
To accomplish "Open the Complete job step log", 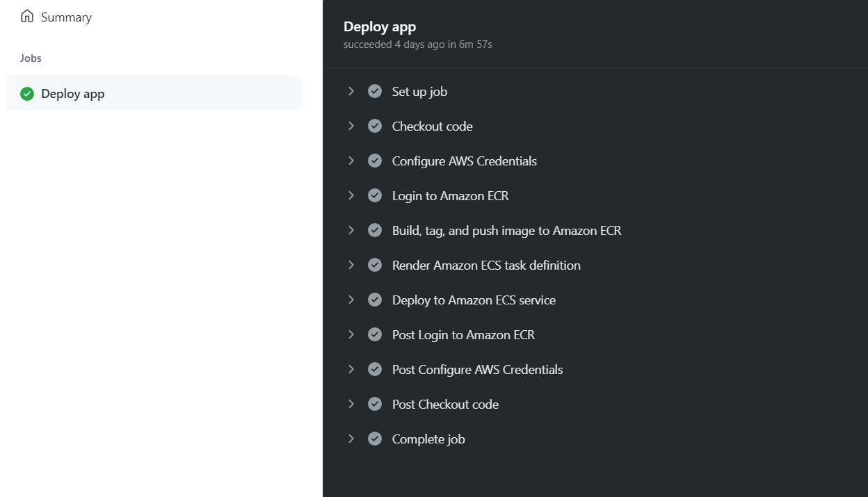I will click(x=428, y=439).
